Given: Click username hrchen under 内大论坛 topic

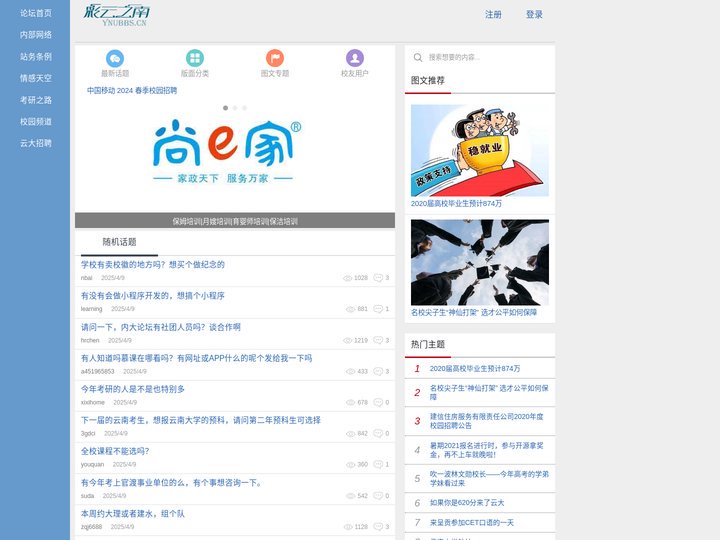Looking at the screenshot, I should (x=90, y=340).
